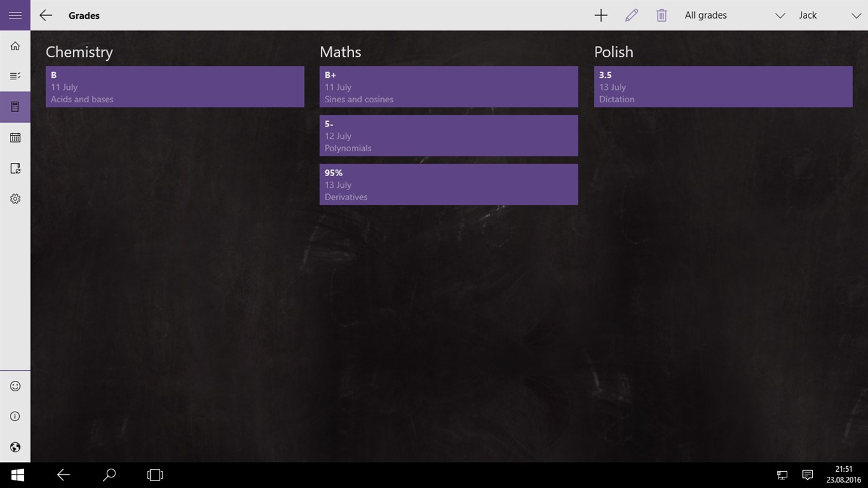This screenshot has height=488, width=868.
Task: Select the Home icon in the sidebar
Action: 15,45
